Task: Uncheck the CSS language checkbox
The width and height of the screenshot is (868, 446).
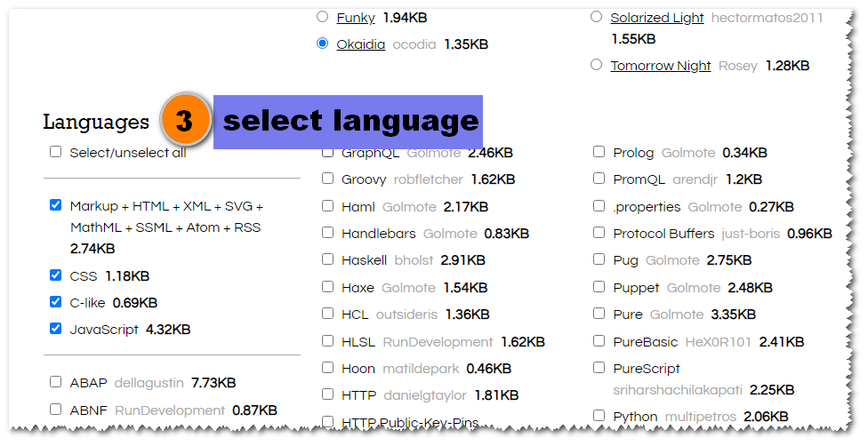Action: tap(55, 275)
